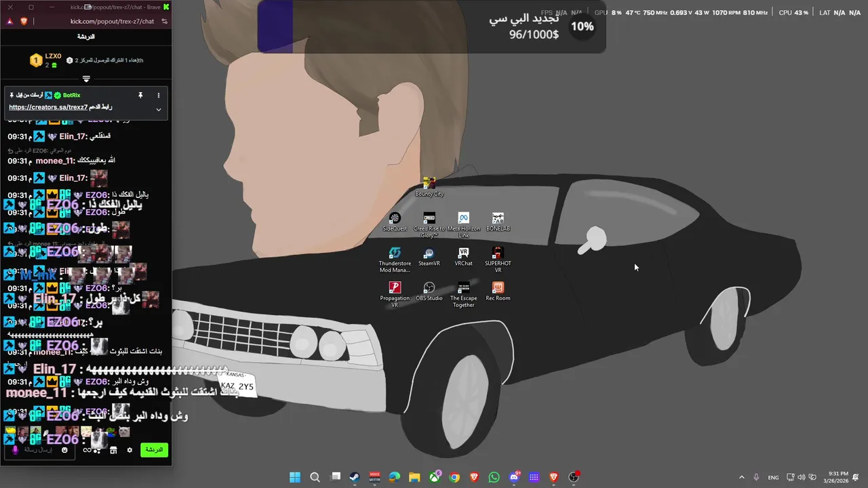Open OBS with the red recording dot on the taskbar
The height and width of the screenshot is (488, 868).
click(574, 477)
